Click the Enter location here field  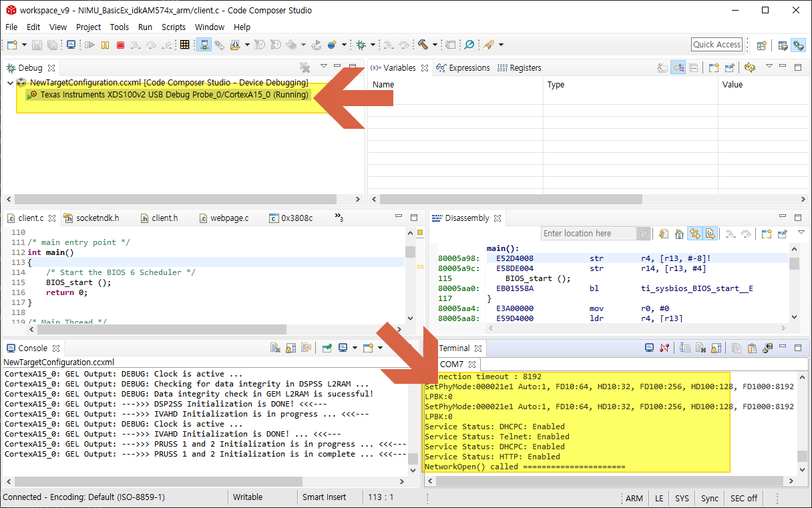pos(589,234)
